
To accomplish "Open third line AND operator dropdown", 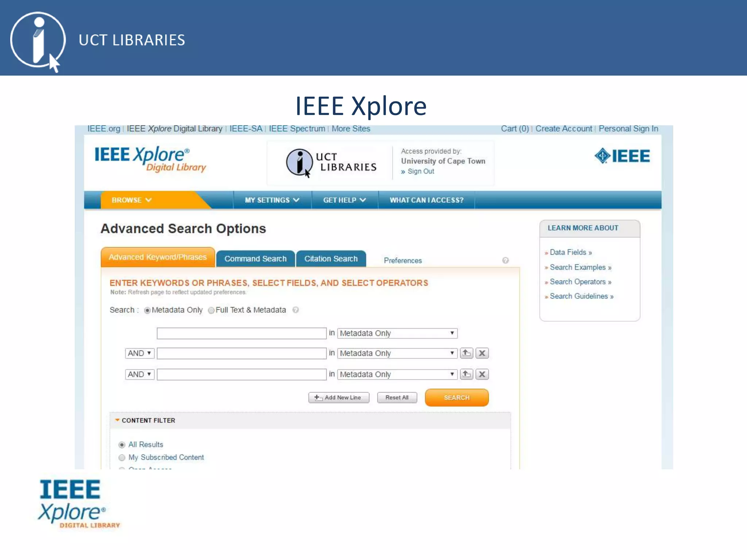I will (140, 374).
